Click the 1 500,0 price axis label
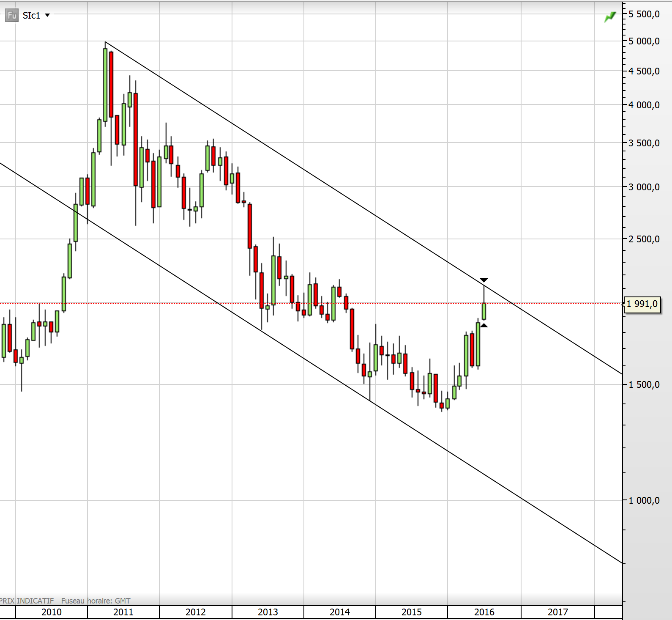Viewport: 672px width, 620px height. [644, 384]
